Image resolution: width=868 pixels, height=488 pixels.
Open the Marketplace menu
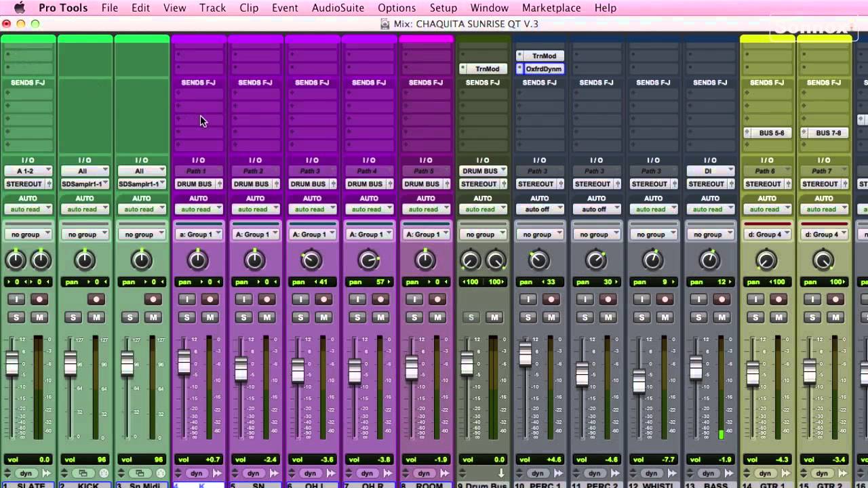pyautogui.click(x=551, y=8)
